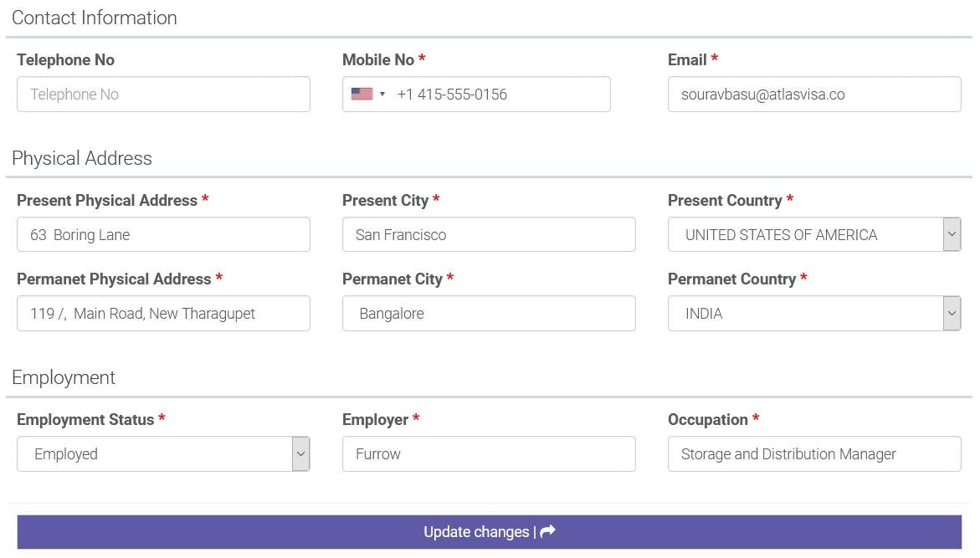Focus the Permanent City Bangalore field

[x=488, y=314]
